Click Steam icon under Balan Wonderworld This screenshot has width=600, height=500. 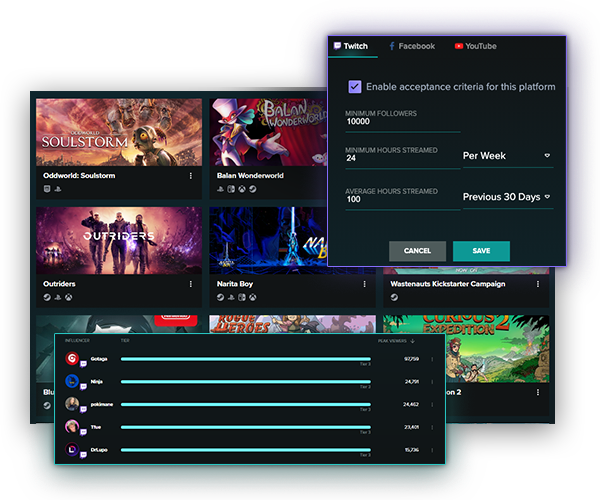pyautogui.click(x=253, y=189)
